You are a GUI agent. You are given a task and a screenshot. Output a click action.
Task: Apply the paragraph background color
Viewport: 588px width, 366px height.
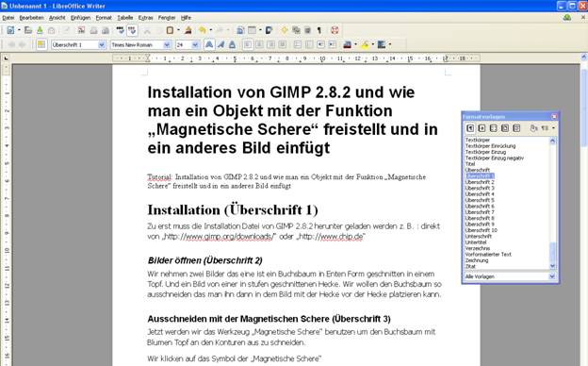(382, 44)
